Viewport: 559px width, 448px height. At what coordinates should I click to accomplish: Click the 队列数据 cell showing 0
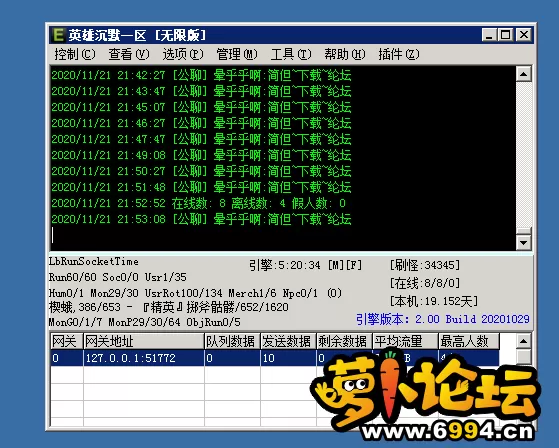coord(232,358)
